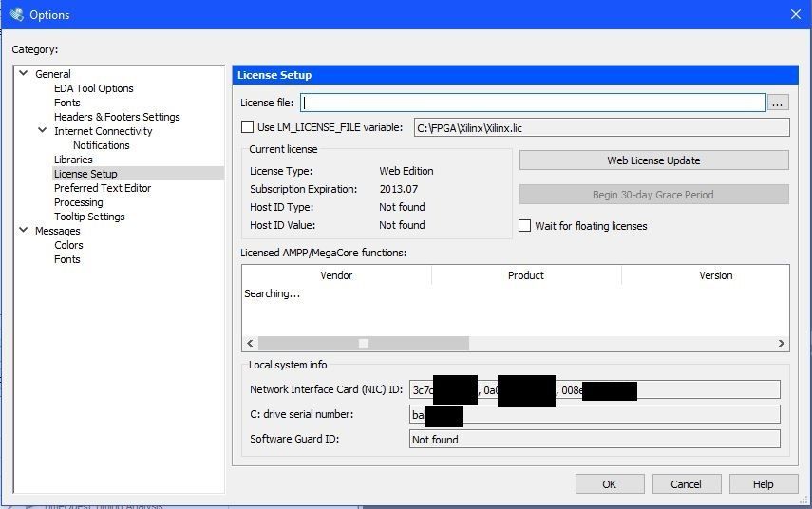Screen dimensions: 812x509
Task: Click the Network Interface Card ID field
Action: point(595,390)
